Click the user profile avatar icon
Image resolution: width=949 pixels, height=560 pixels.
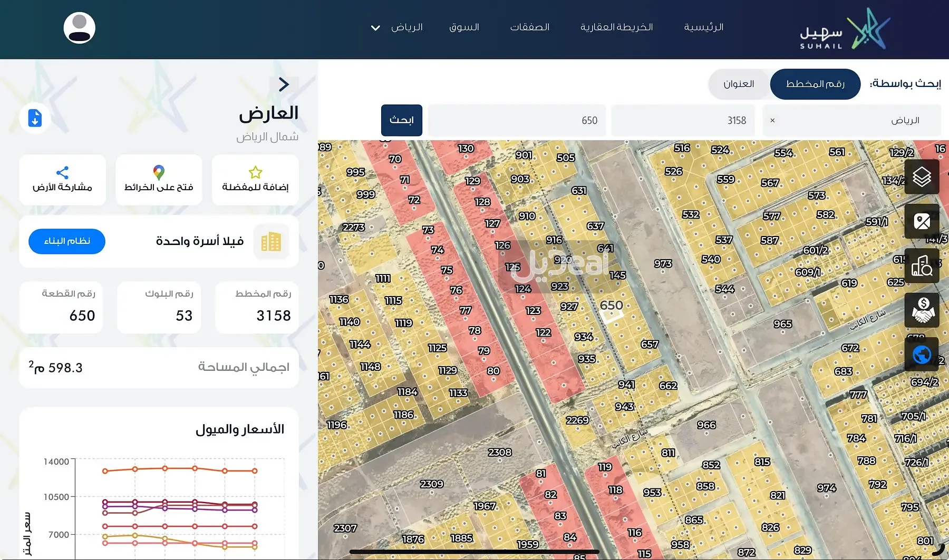tap(79, 28)
